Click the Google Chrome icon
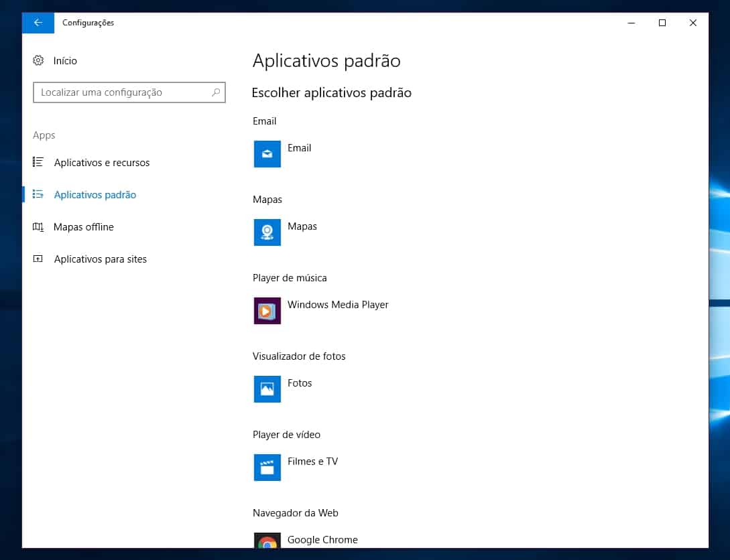The image size is (730, 560). point(267,541)
